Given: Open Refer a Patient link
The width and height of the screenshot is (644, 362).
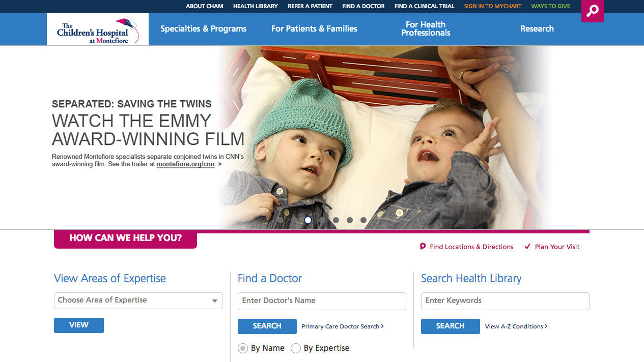Looking at the screenshot, I should pos(310,6).
